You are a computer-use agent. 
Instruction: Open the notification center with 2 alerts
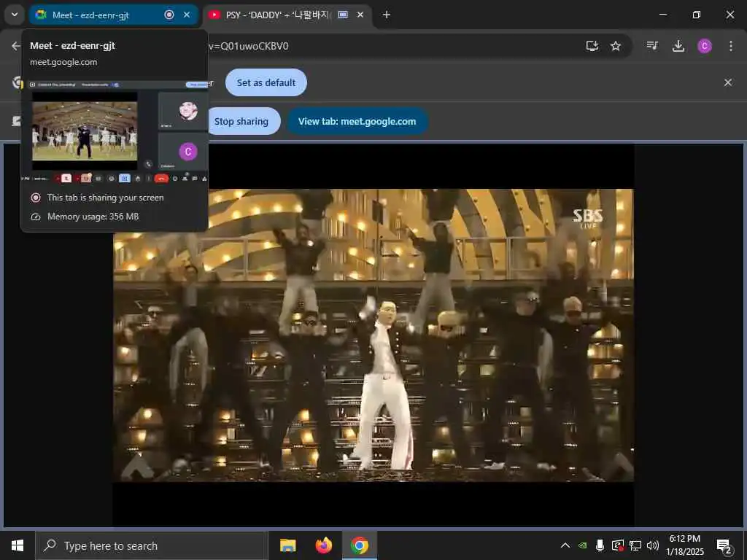(724, 547)
